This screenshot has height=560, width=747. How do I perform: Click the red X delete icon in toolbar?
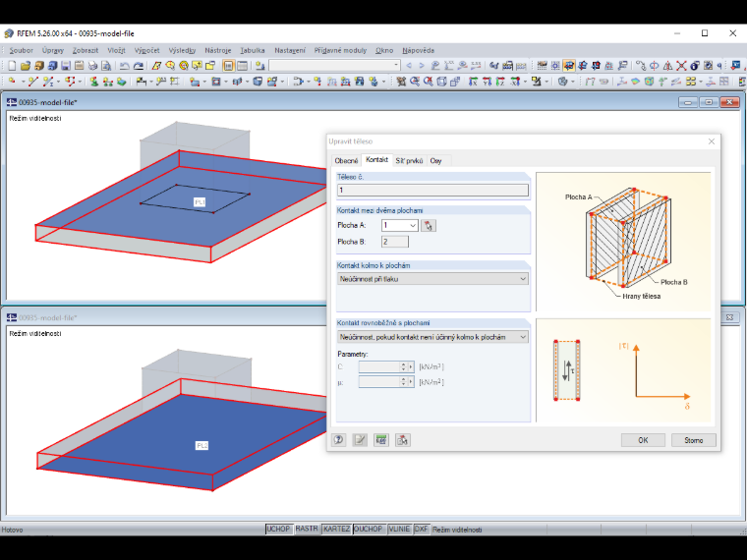681,66
